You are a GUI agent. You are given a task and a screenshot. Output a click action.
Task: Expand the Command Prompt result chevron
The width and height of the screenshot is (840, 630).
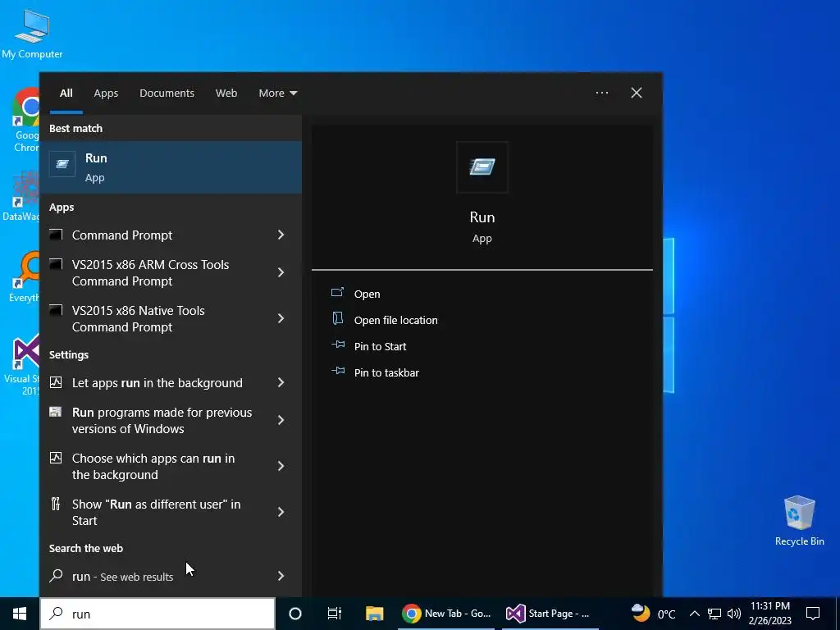click(x=281, y=235)
